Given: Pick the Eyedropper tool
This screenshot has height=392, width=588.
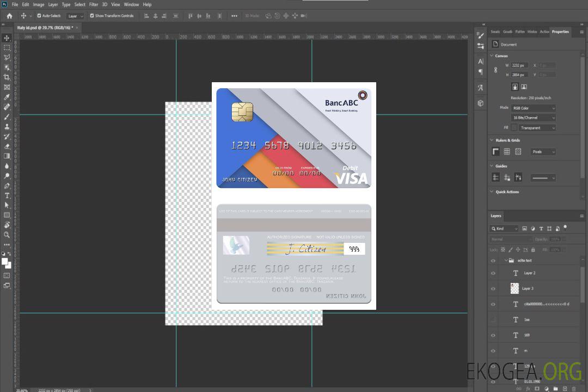Looking at the screenshot, I should [7, 97].
